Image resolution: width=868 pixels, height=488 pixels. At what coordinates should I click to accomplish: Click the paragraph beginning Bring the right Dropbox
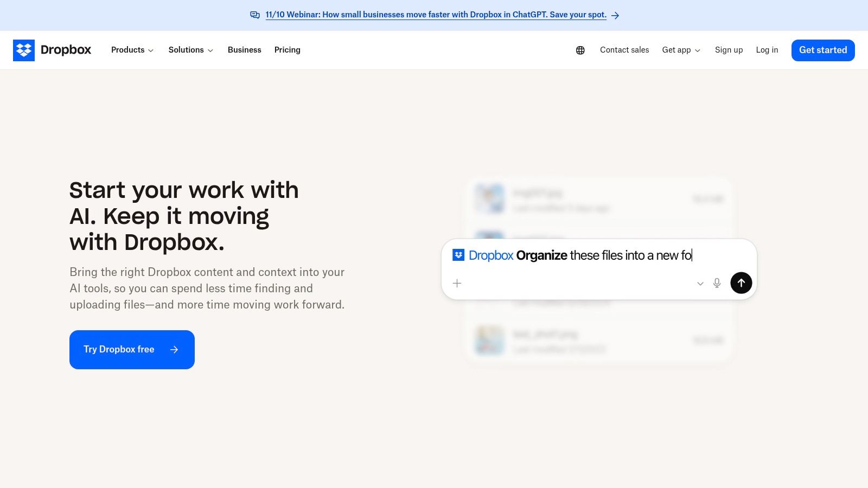coord(207,288)
